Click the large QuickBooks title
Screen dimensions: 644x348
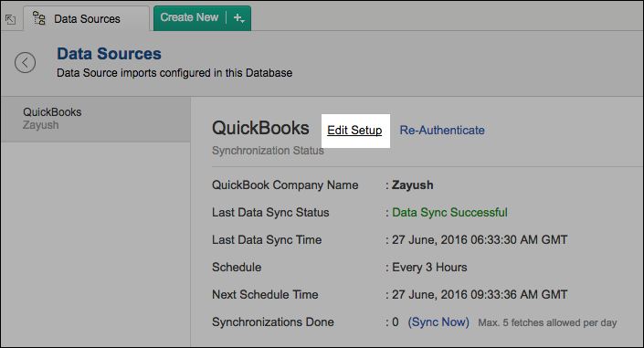click(x=260, y=128)
